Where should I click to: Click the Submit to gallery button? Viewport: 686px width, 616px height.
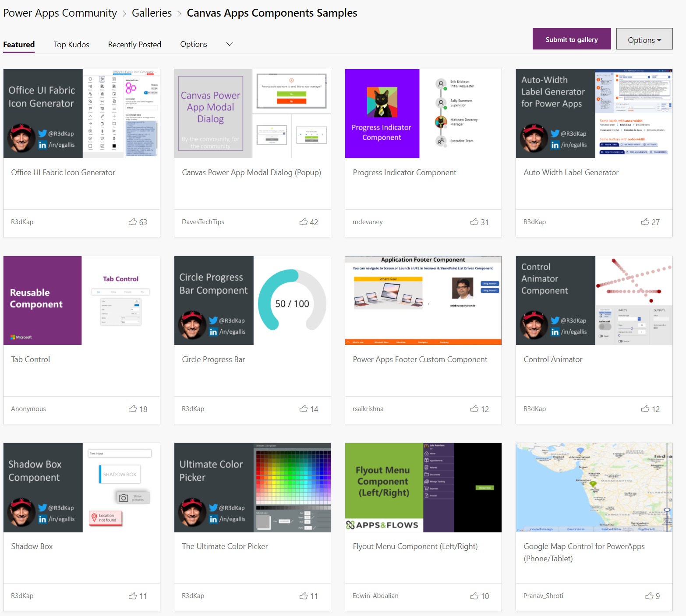point(571,39)
